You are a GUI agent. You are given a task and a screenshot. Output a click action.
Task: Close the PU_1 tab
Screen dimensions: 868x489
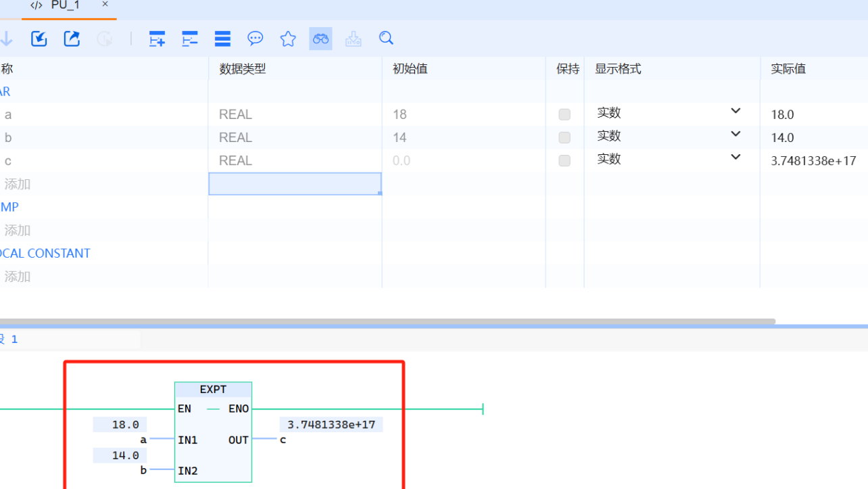pos(105,4)
